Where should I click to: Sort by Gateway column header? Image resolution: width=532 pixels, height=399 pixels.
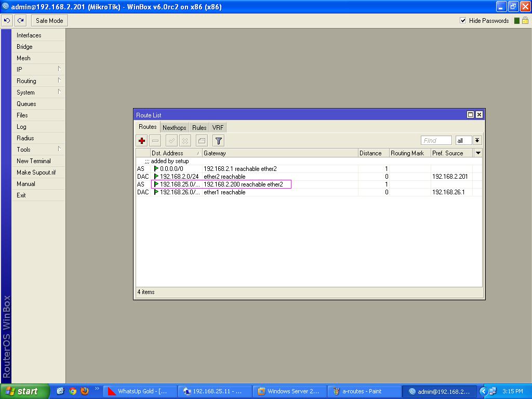(x=280, y=153)
